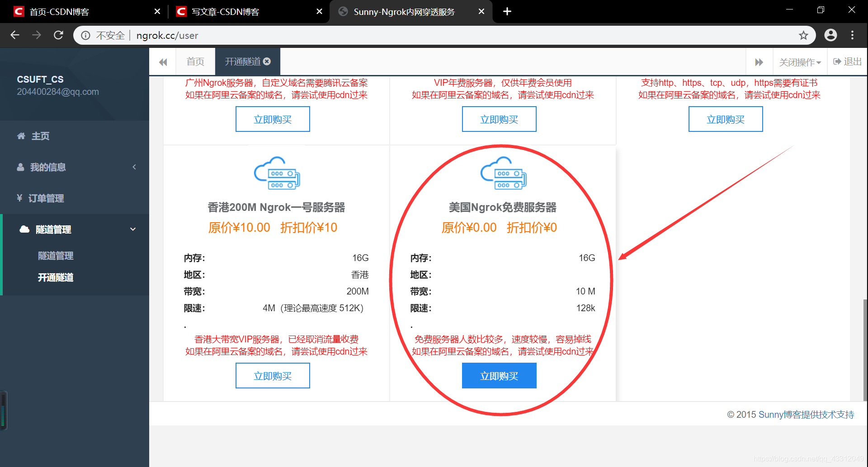The height and width of the screenshot is (467, 868).
Task: Click the yen icon beside 订单管理
Action: [x=19, y=198]
